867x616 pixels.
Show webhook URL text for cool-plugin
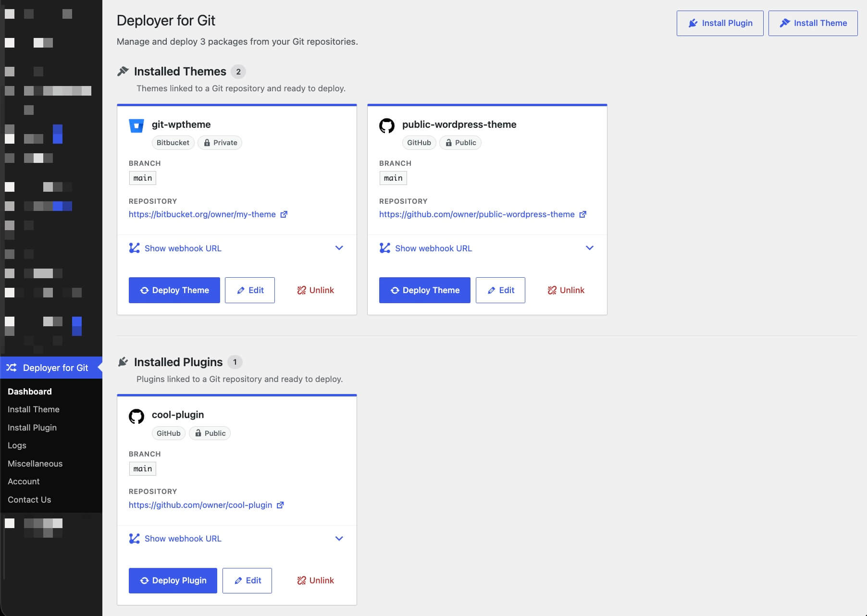tap(183, 539)
